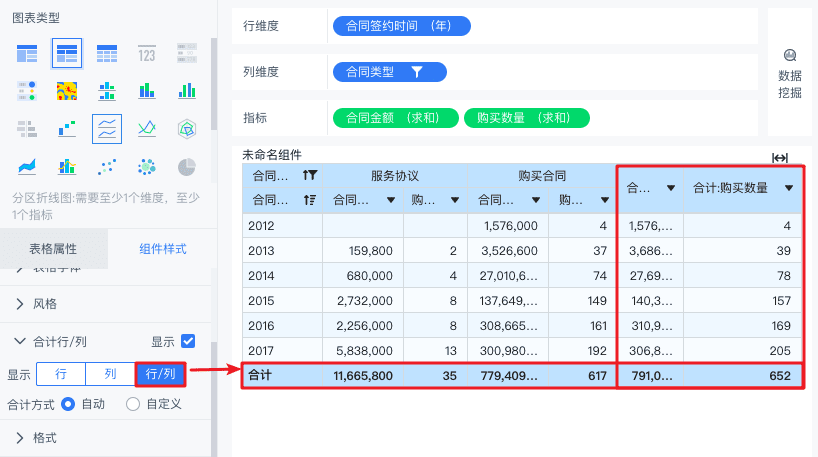Image resolution: width=818 pixels, height=457 pixels.
Task: Open the 合... total column dropdown arrow
Action: pos(671,188)
